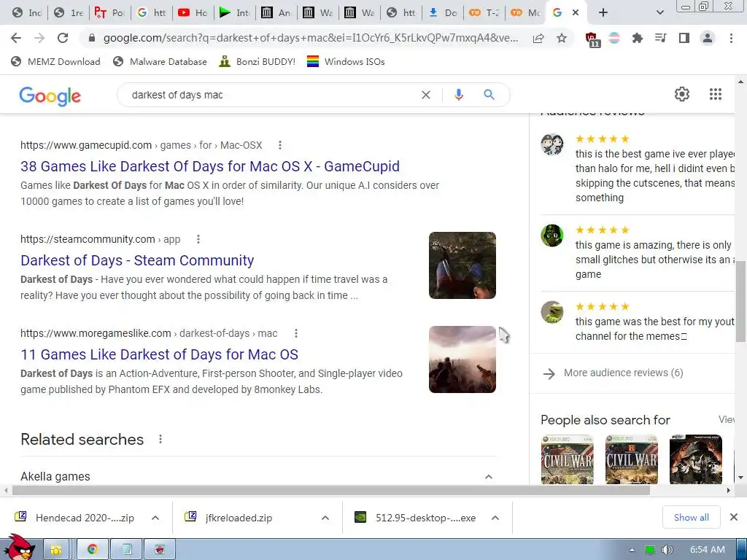Viewport: 747px width, 560px height.
Task: Open new browser tab
Action: (x=603, y=13)
